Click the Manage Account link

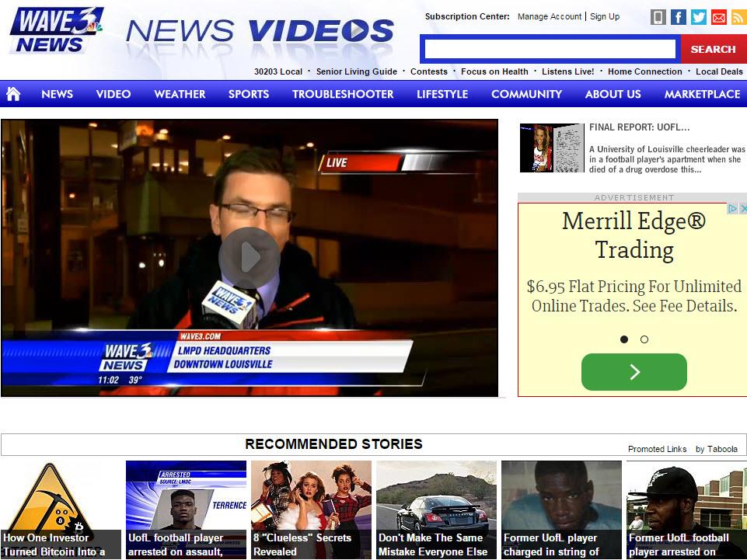point(550,16)
